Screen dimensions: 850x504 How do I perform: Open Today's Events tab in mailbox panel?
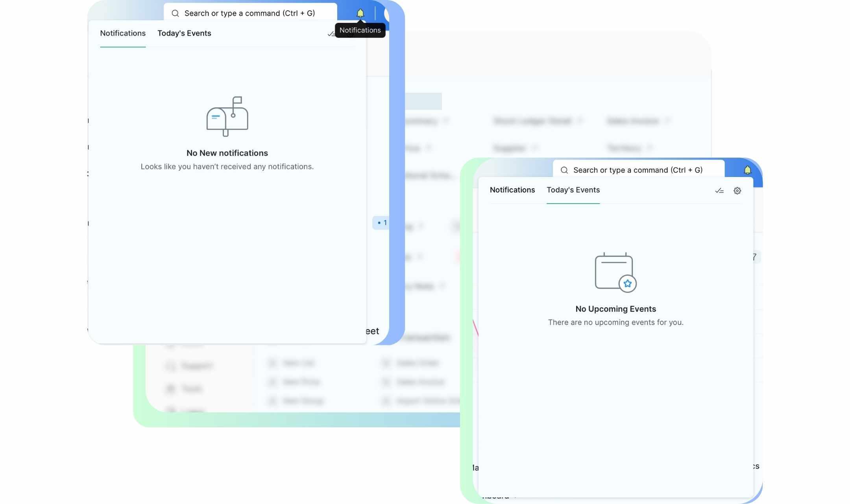pyautogui.click(x=184, y=33)
